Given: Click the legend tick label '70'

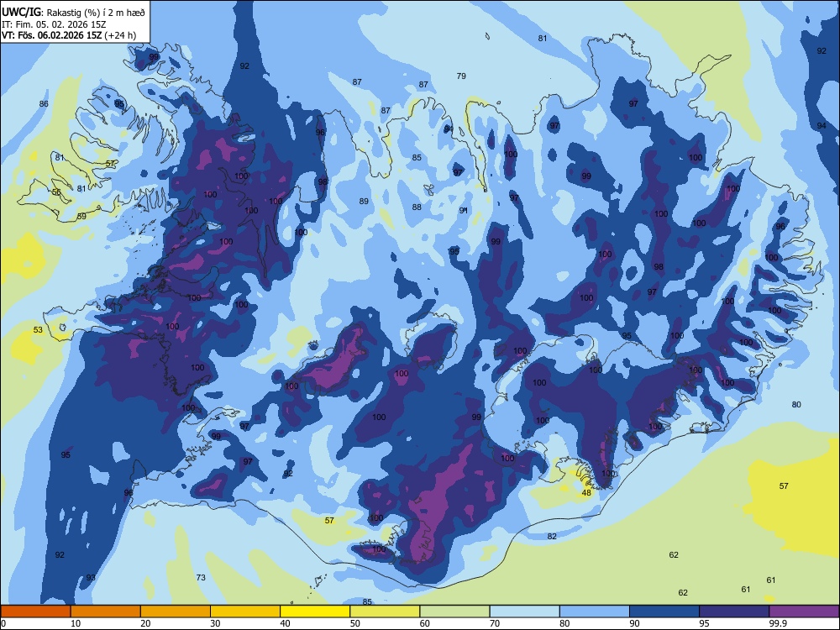Looking at the screenshot, I should point(495,623).
